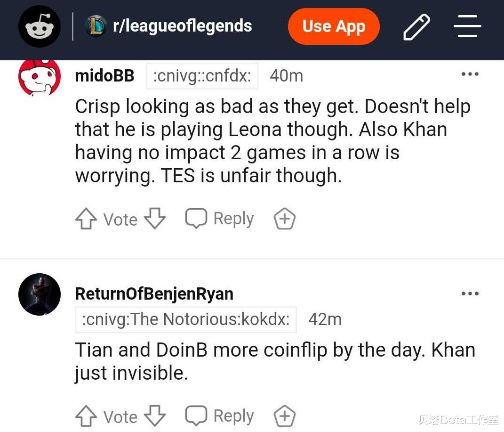Upvote midoBB's comment
Image resolution: width=504 pixels, height=432 pixels.
85,220
